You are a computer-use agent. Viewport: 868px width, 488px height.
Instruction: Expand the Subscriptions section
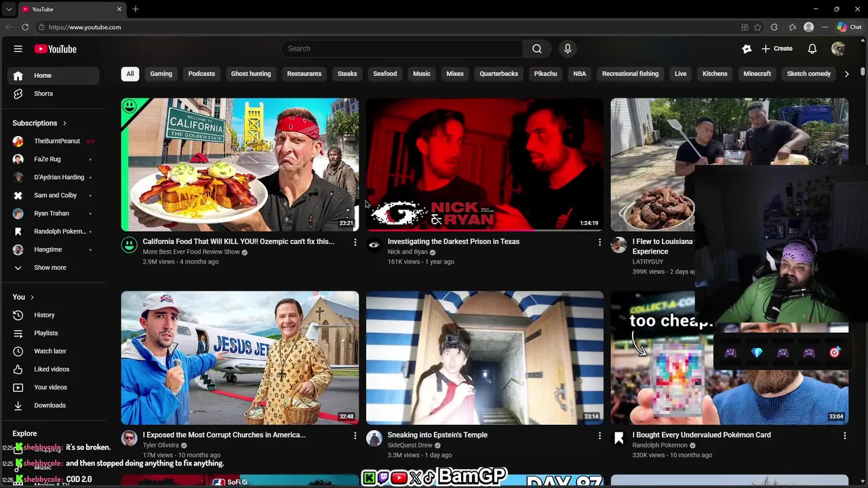pos(39,123)
